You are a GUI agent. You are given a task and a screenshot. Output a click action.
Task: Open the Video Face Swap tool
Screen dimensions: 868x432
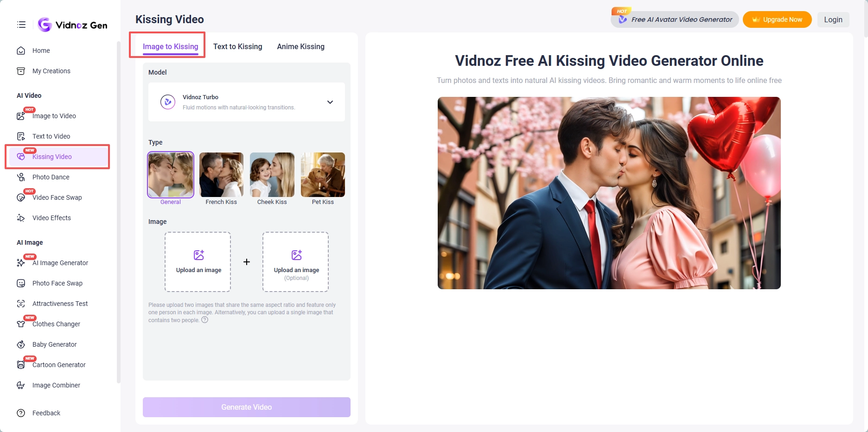(57, 197)
